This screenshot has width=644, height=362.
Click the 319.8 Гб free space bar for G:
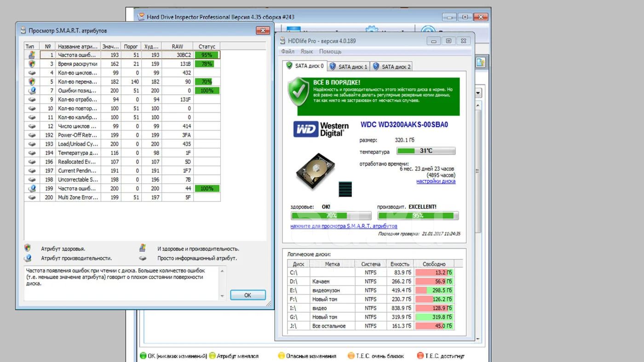(x=434, y=317)
